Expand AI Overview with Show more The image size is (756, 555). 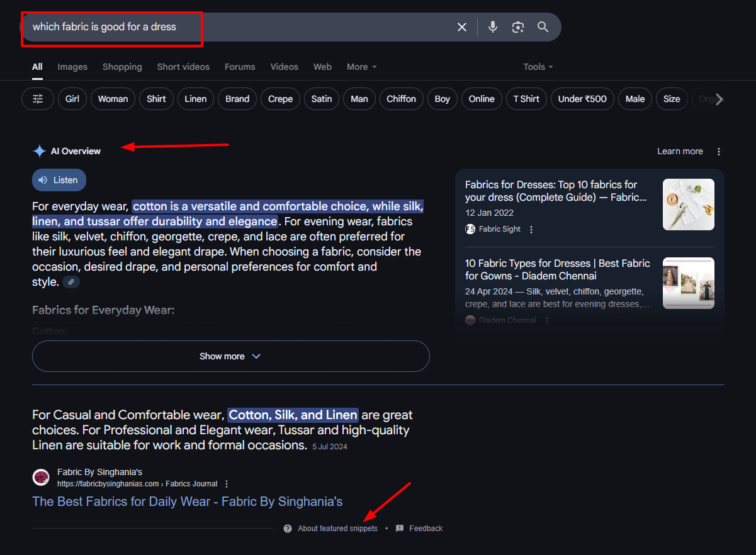(x=231, y=356)
